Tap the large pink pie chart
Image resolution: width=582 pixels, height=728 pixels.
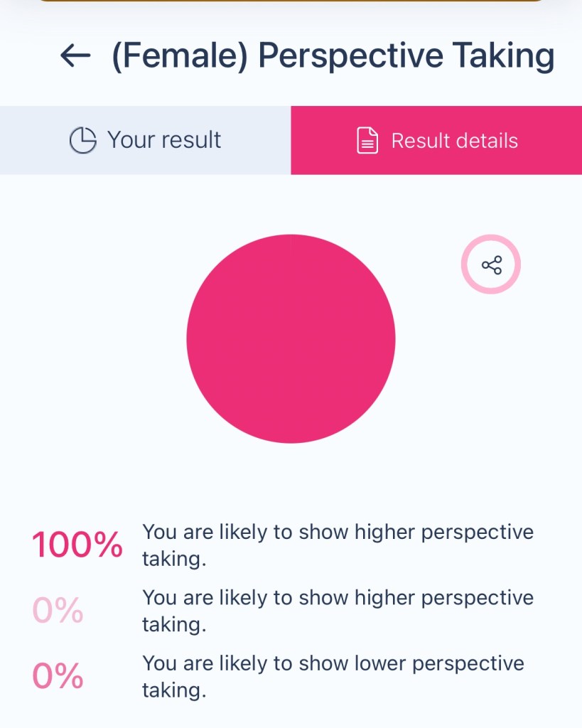291,338
